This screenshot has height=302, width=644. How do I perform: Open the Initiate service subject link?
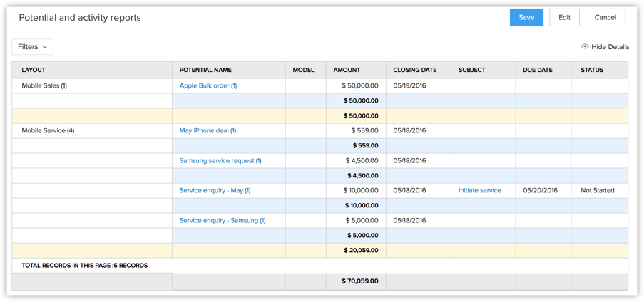479,190
